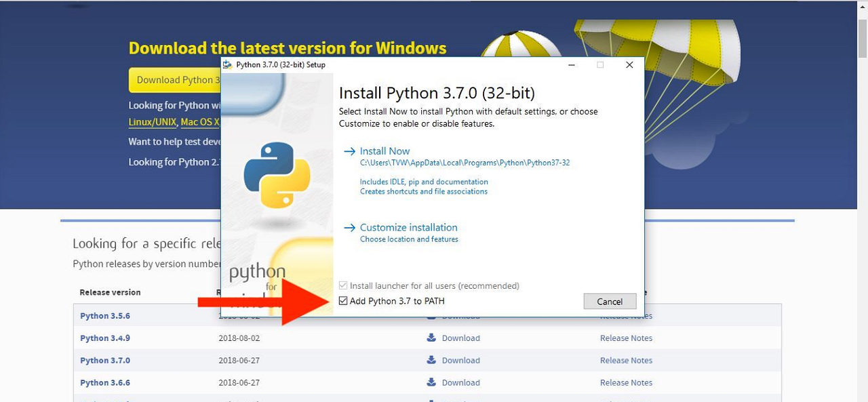868x402 pixels.
Task: Open Download link for Python 3.6.6
Action: point(461,382)
